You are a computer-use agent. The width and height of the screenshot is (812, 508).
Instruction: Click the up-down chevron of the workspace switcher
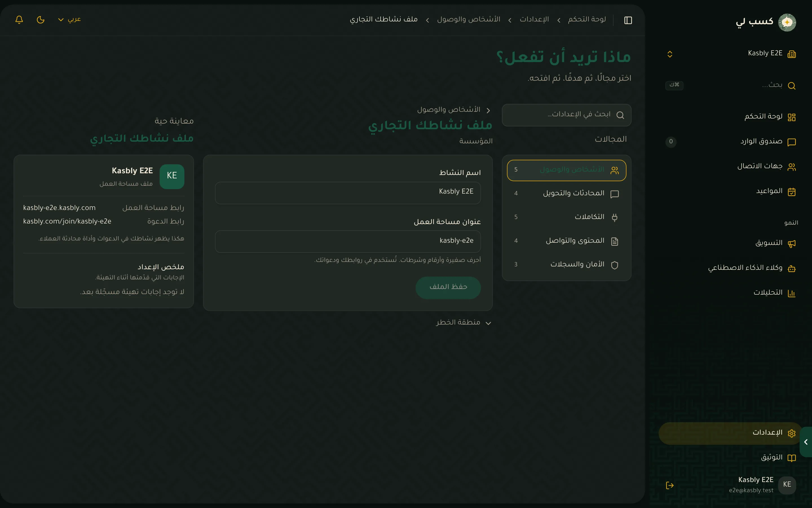[670, 54]
